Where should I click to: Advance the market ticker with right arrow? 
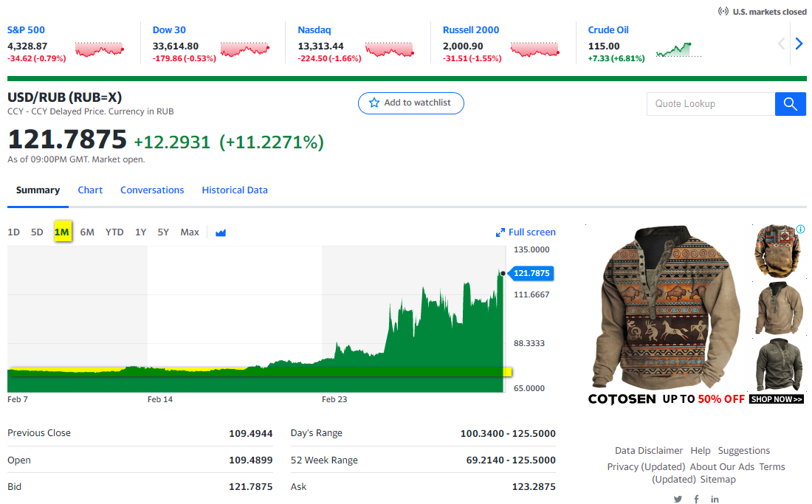(x=799, y=44)
